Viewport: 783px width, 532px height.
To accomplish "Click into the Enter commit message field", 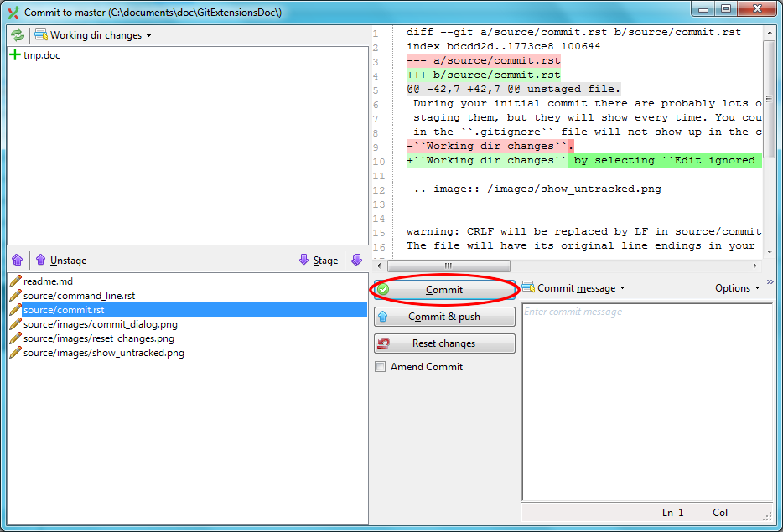I will point(647,402).
